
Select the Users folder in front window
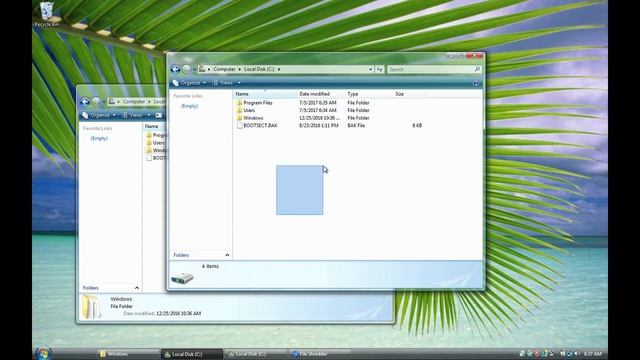(246, 110)
